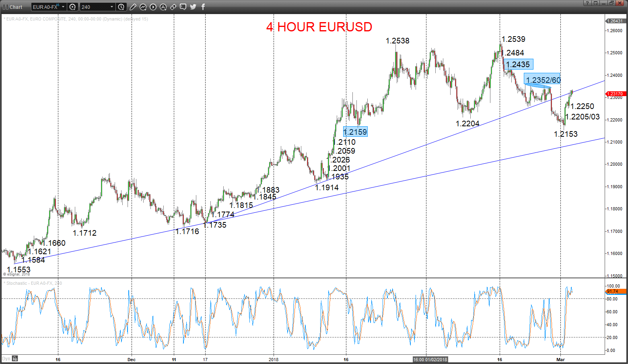Click the 1.1735 price annotation

[215, 225]
